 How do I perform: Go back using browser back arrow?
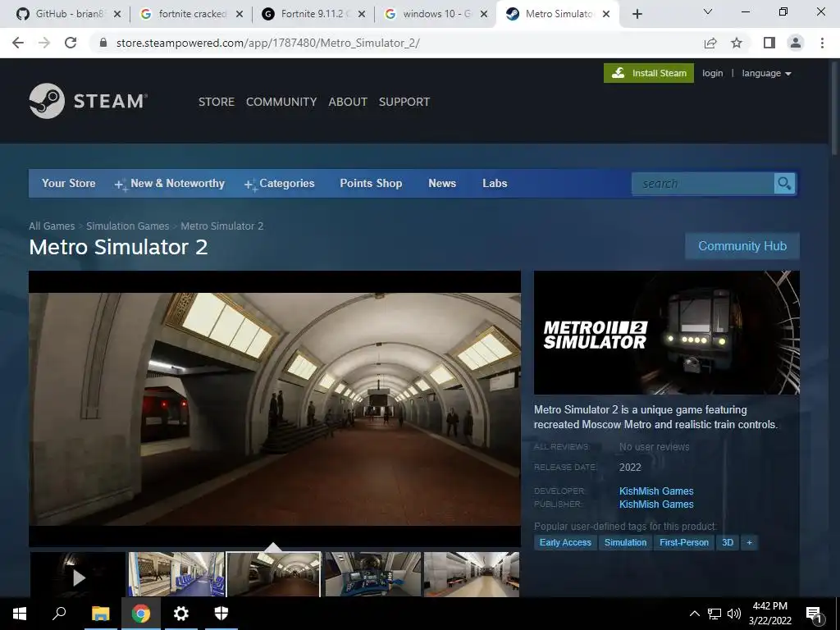tap(18, 43)
